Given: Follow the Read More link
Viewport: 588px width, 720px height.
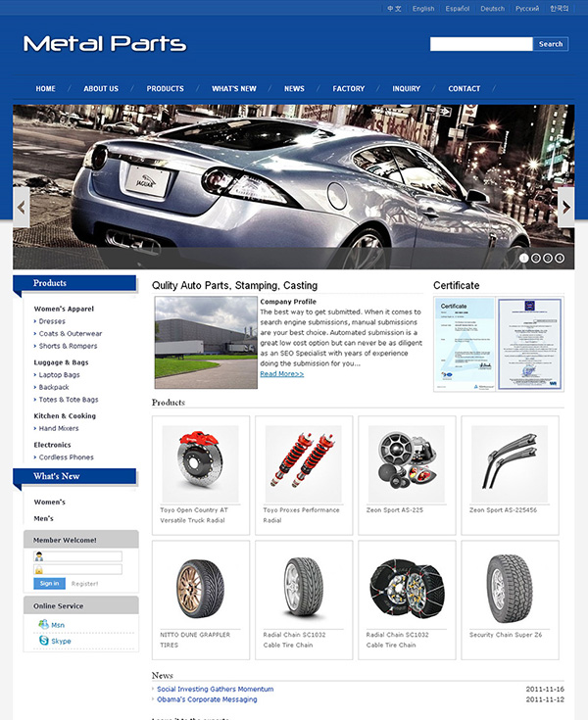Looking at the screenshot, I should pos(281,374).
